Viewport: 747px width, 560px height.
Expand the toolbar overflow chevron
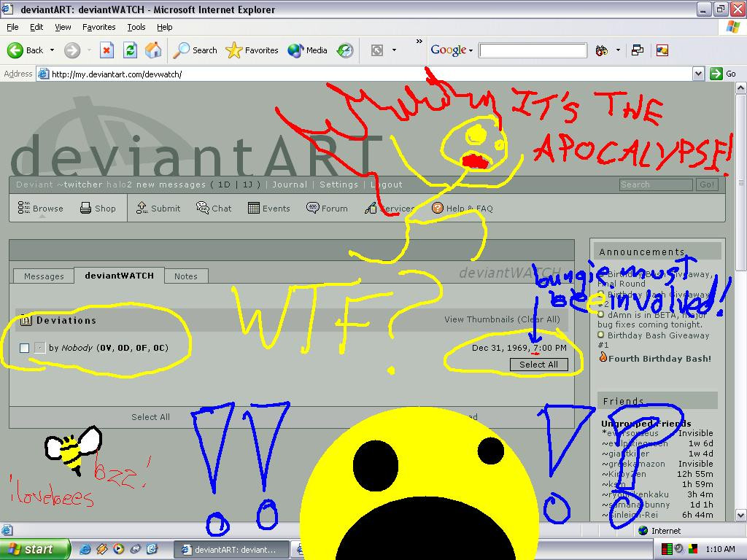419,42
